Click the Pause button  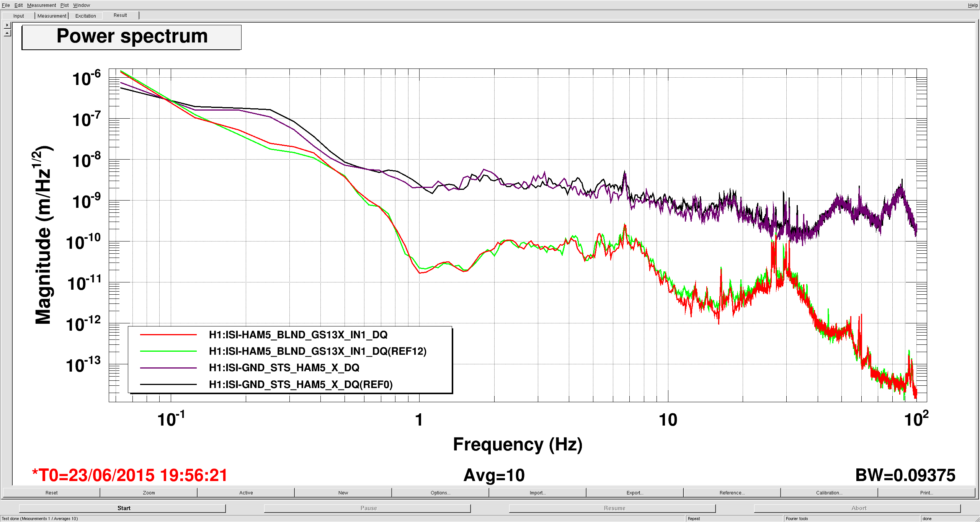(x=367, y=508)
